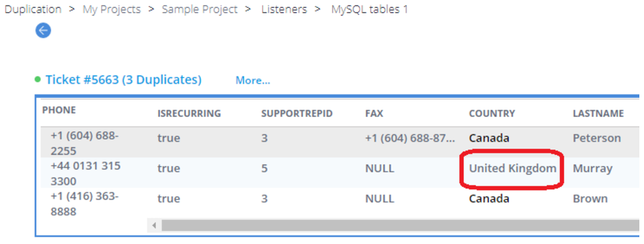Go to Duplication in breadcrumb
Image resolution: width=644 pixels, height=244 pixels.
point(33,9)
